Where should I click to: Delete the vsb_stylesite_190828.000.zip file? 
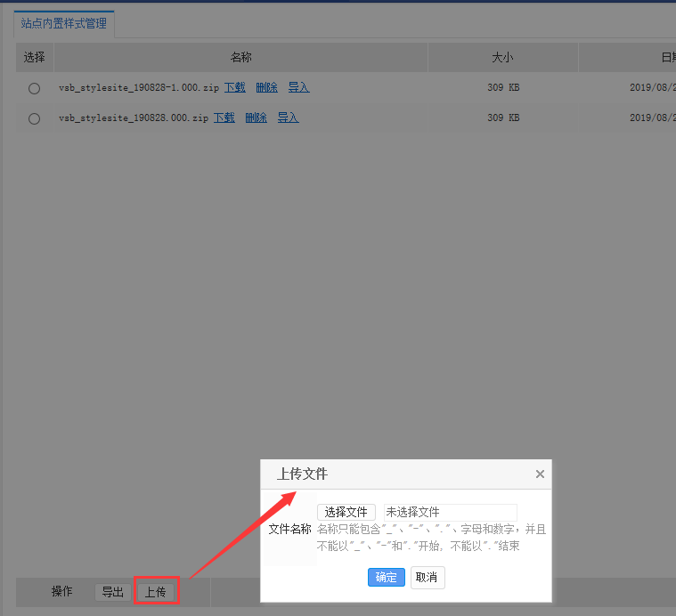(256, 118)
